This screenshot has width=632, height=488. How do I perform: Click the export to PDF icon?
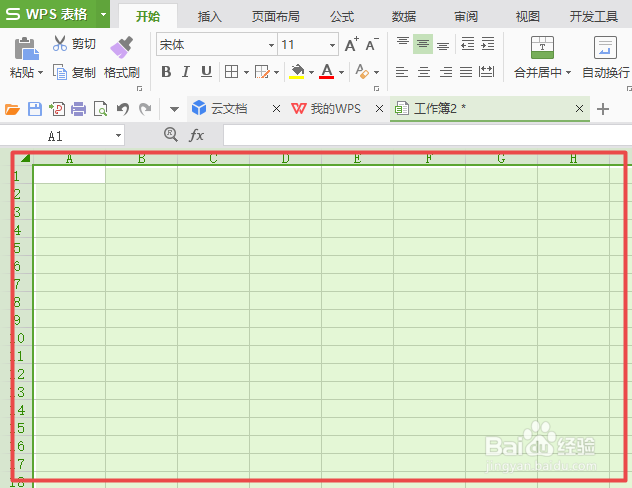pyautogui.click(x=57, y=109)
